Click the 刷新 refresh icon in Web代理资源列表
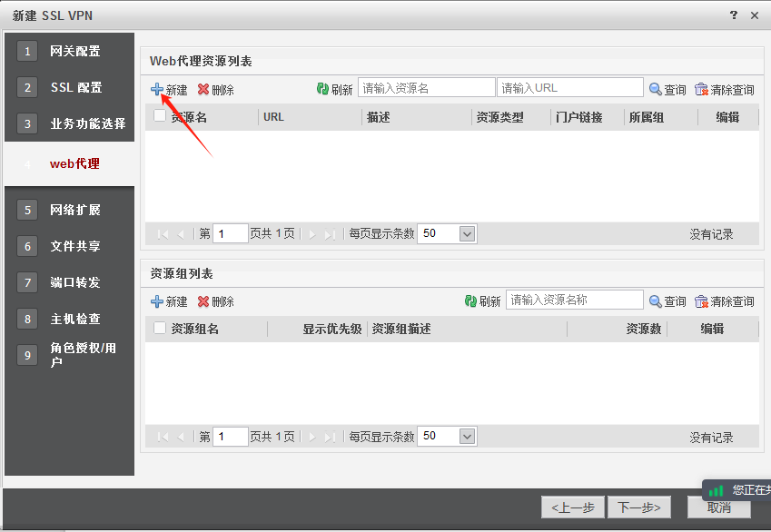The height and width of the screenshot is (532, 771). pyautogui.click(x=325, y=87)
